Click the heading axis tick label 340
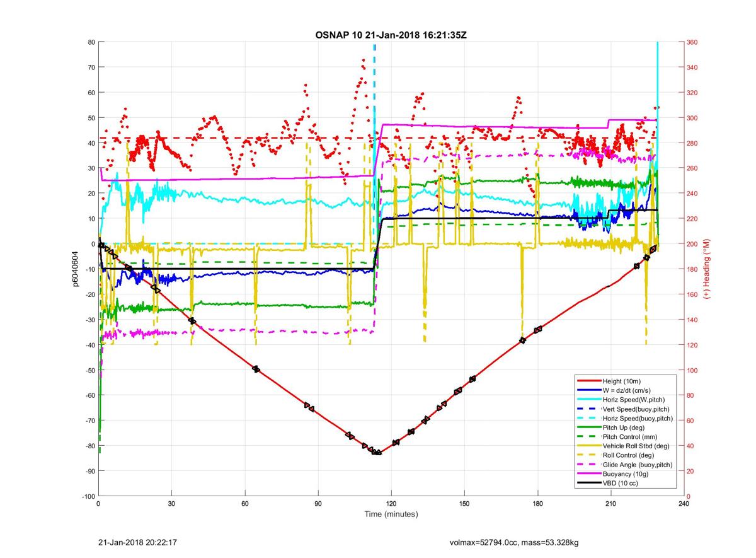 [x=692, y=67]
